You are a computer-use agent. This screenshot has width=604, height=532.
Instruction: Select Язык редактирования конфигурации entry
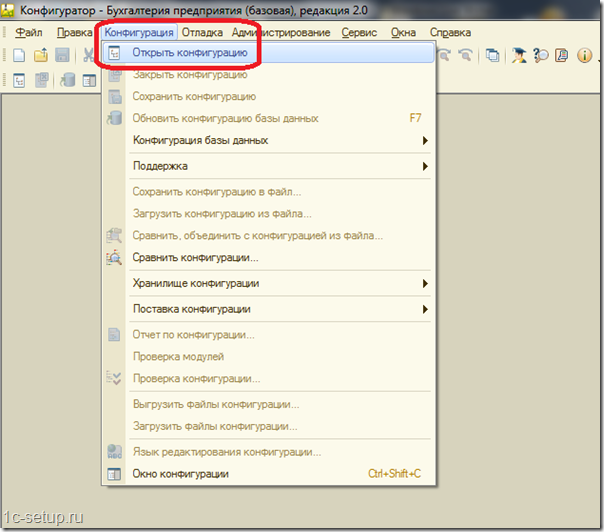[268, 451]
